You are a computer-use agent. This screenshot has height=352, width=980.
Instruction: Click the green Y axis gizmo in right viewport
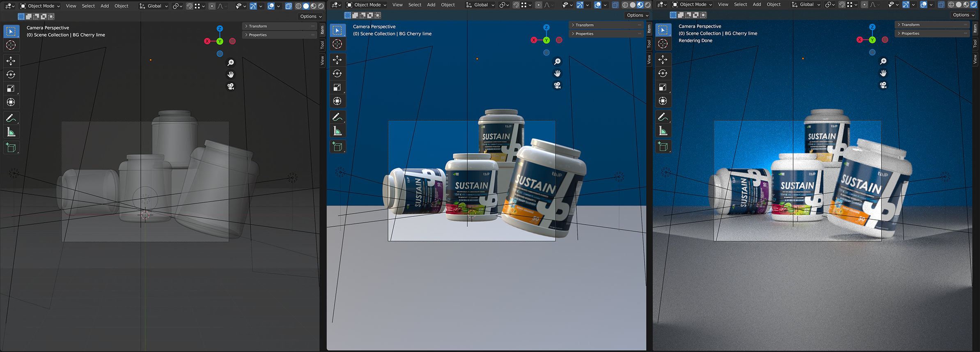[x=872, y=40]
